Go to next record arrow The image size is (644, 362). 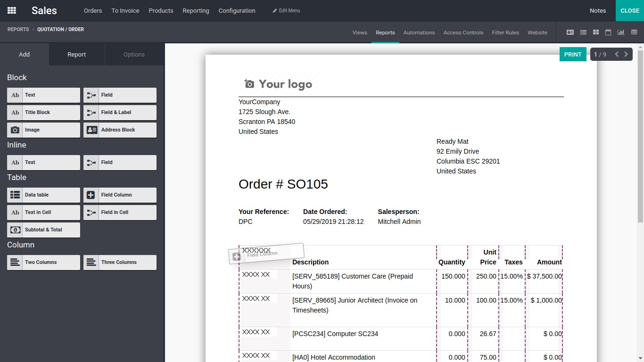[626, 54]
